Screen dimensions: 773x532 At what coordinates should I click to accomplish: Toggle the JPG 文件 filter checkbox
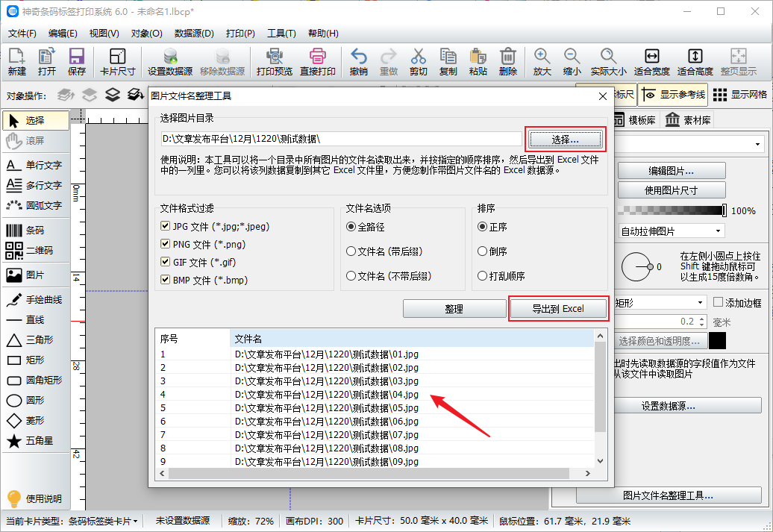[165, 226]
